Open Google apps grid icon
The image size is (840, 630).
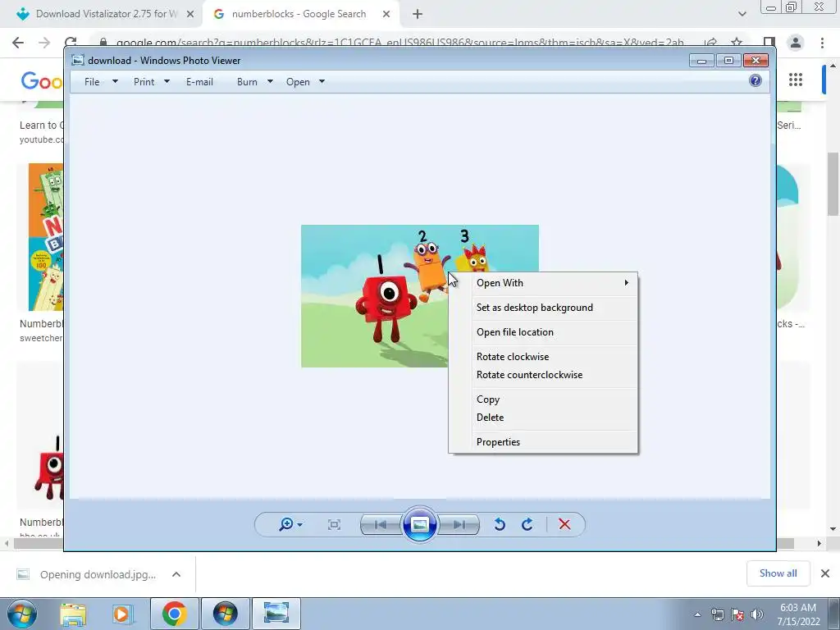point(796,80)
